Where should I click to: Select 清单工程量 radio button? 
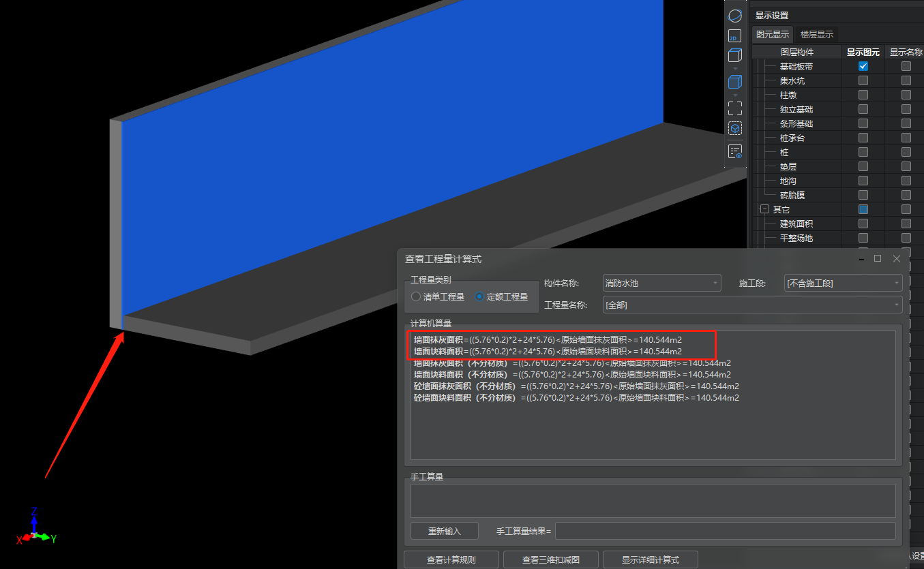[438, 296]
